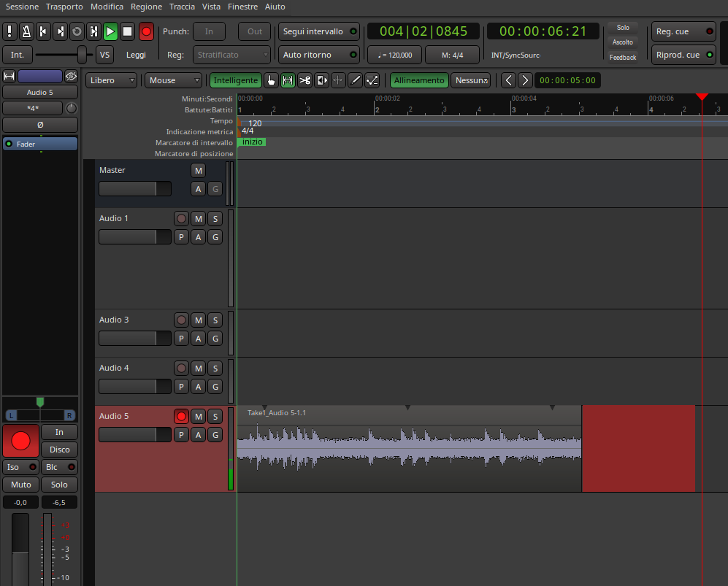Viewport: 728px width, 586px height.
Task: Enable Segui intervallo button
Action: pyautogui.click(x=318, y=31)
